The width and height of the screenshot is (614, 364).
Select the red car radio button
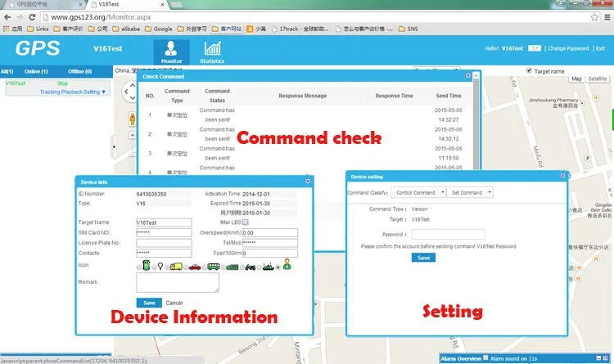tap(186, 267)
